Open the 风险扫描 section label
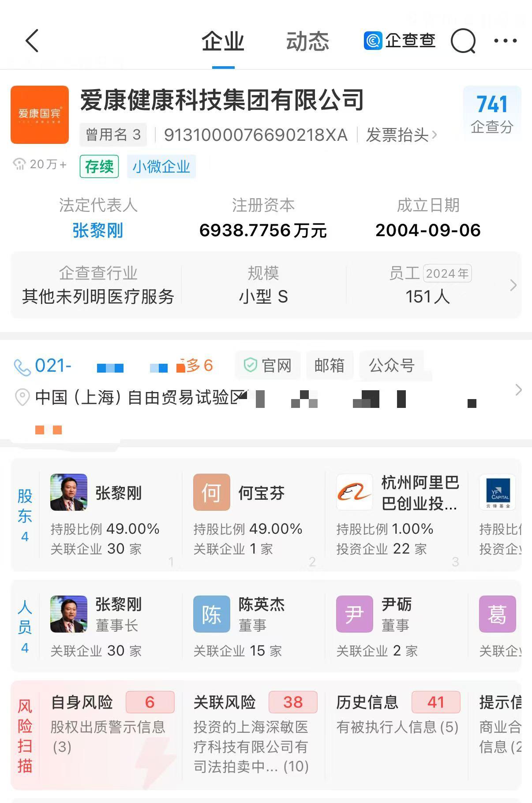Screen dimensions: 532x803 click(25, 735)
